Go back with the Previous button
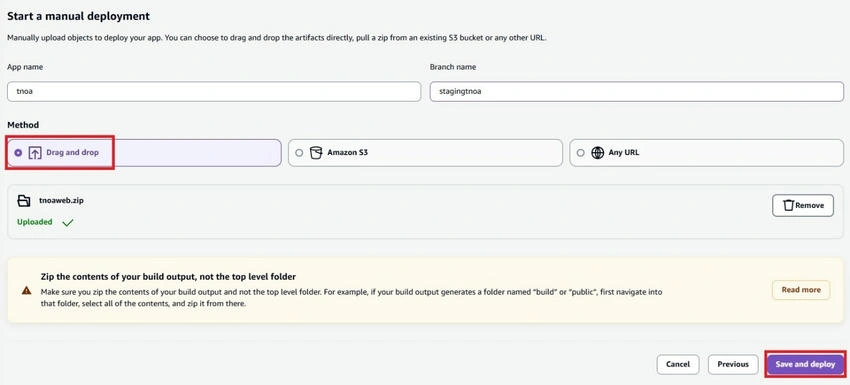 click(733, 364)
